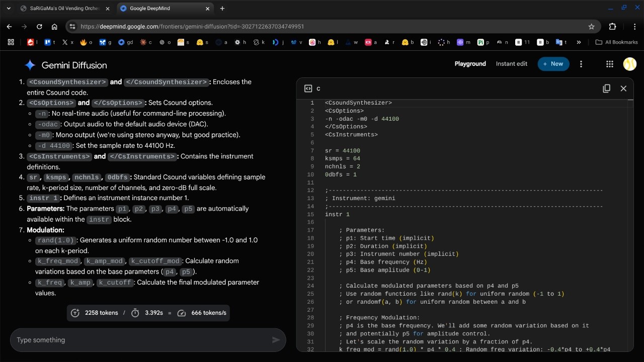The image size is (644, 362).
Task: Open the browser extensions puzzle icon
Action: pyautogui.click(x=612, y=27)
